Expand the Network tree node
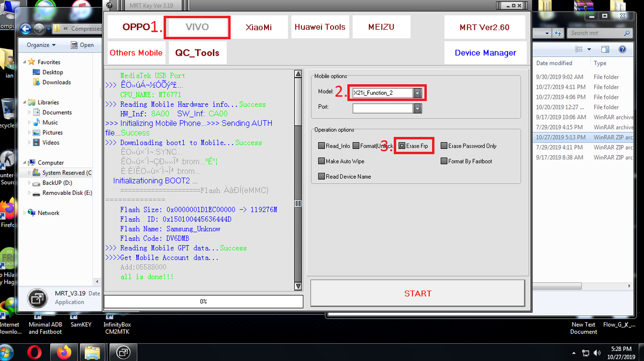 25,213
